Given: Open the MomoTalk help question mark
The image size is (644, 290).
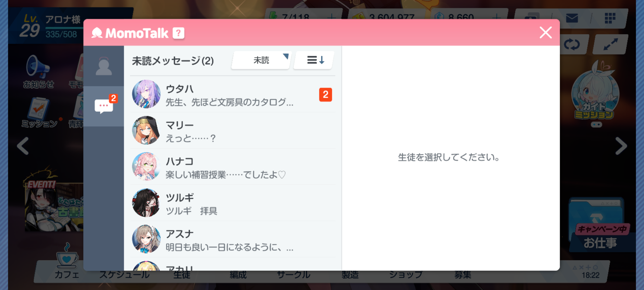Looking at the screenshot, I should tap(178, 33).
